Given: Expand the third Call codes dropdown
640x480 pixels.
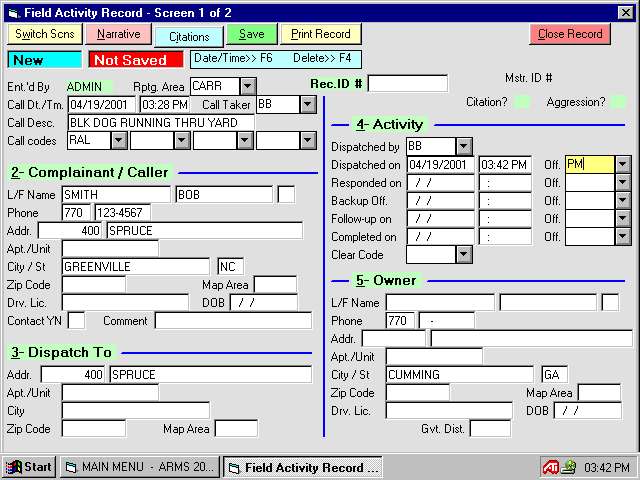Looking at the screenshot, I should point(244,140).
